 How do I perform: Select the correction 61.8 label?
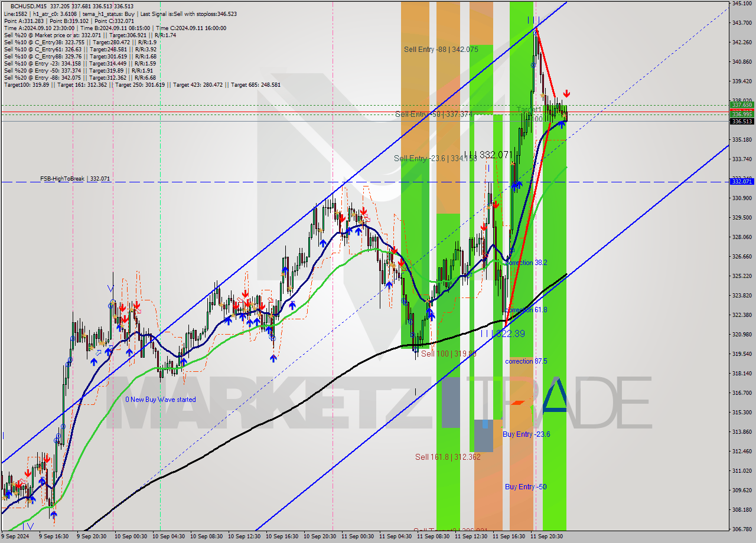click(x=526, y=310)
